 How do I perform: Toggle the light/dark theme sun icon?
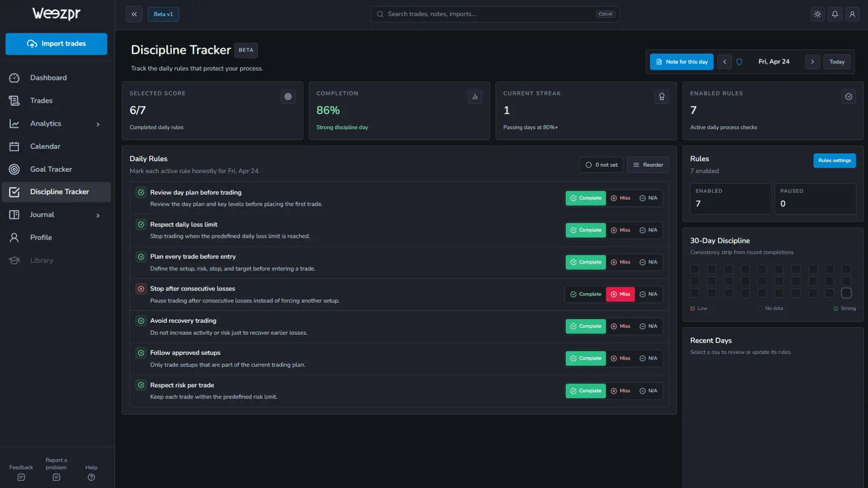[x=817, y=14]
